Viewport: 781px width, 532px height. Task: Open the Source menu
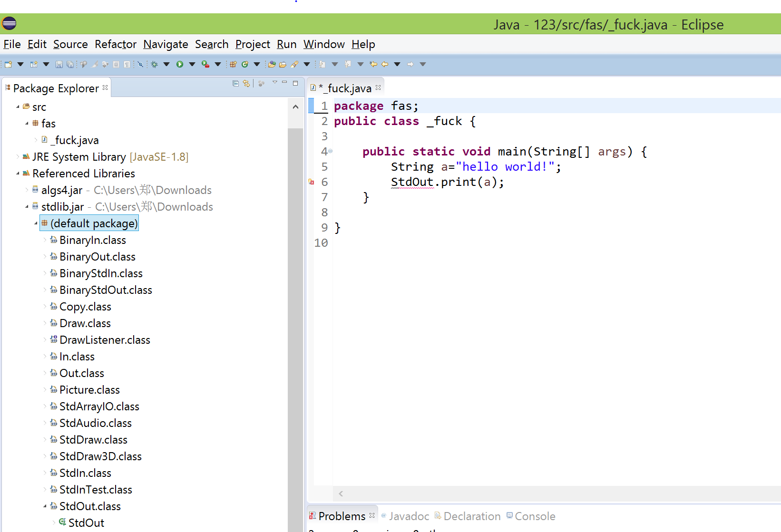70,44
